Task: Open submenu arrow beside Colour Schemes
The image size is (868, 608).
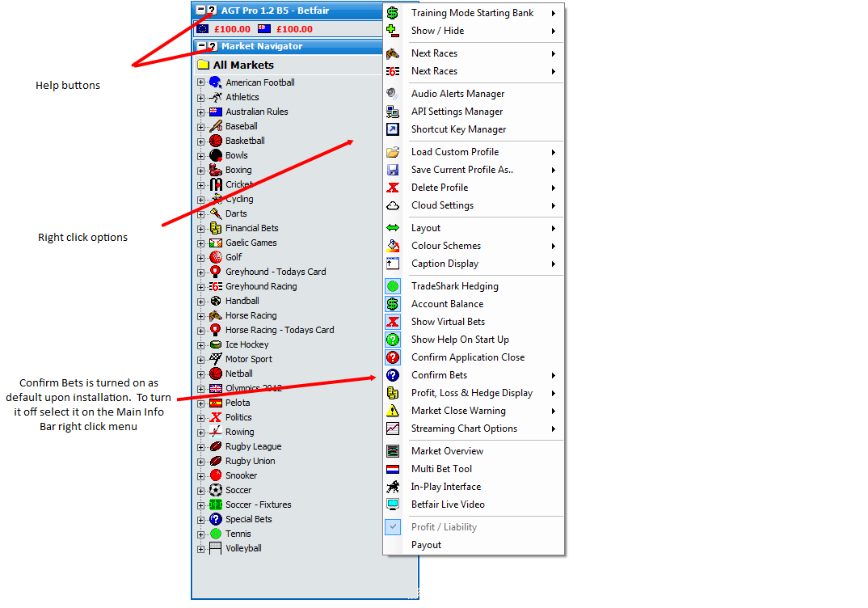Action: point(553,246)
